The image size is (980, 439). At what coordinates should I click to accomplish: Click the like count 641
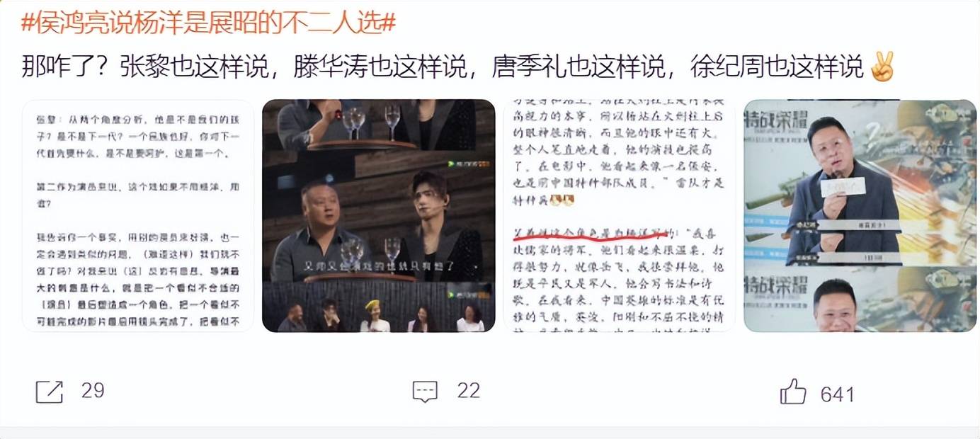(x=838, y=394)
